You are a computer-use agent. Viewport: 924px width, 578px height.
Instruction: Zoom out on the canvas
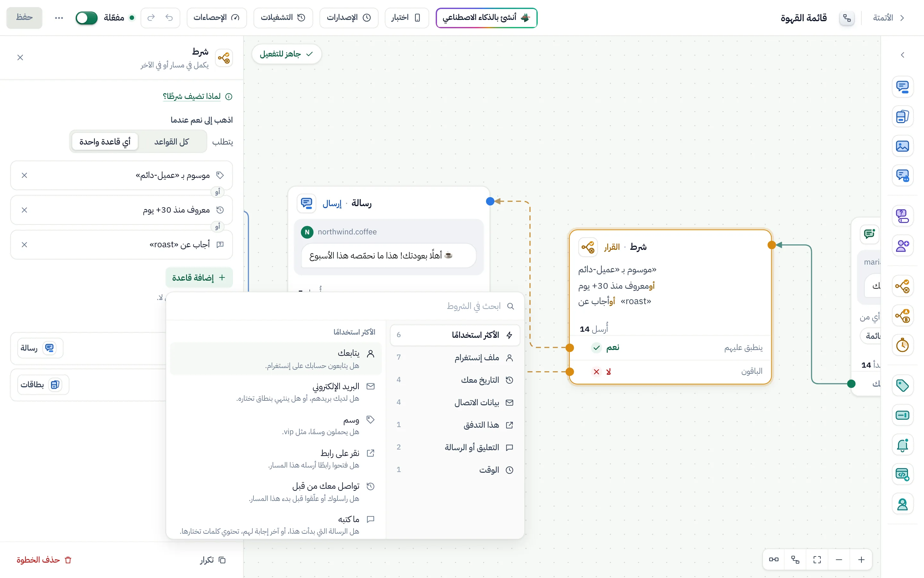839,560
